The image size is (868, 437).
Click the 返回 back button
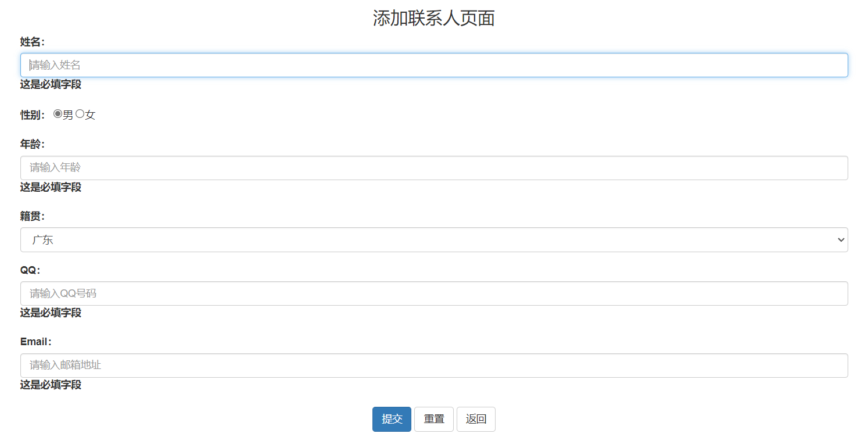tap(476, 419)
